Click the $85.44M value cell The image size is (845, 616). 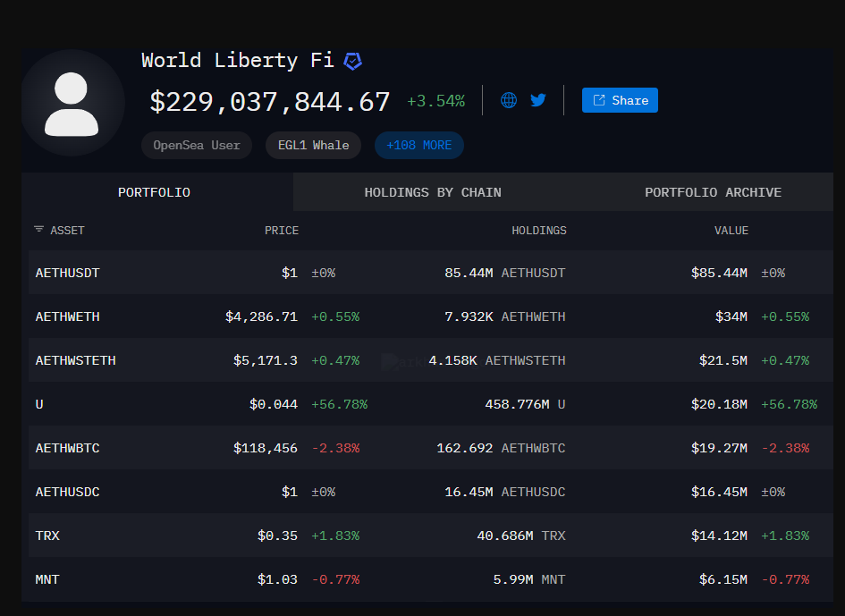[720, 273]
